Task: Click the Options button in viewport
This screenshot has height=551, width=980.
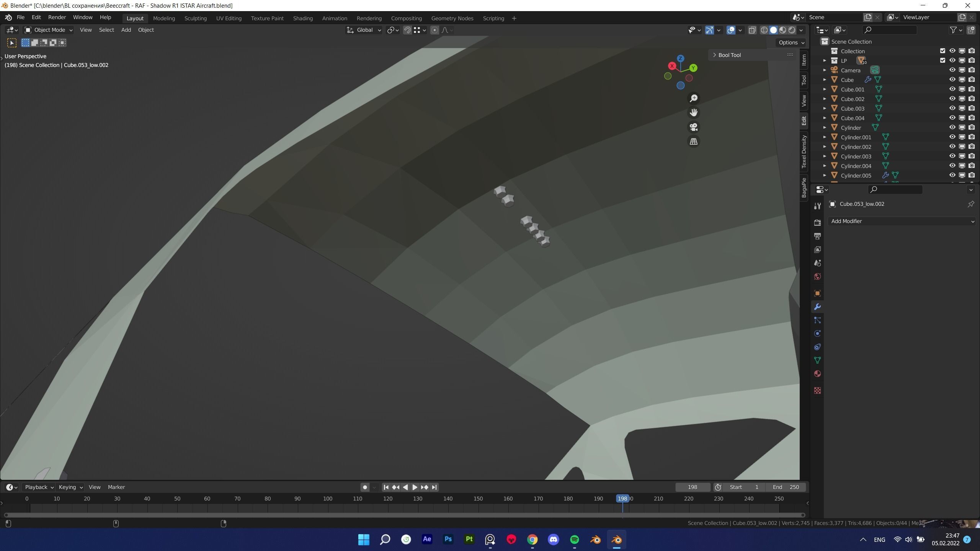Action: click(791, 42)
